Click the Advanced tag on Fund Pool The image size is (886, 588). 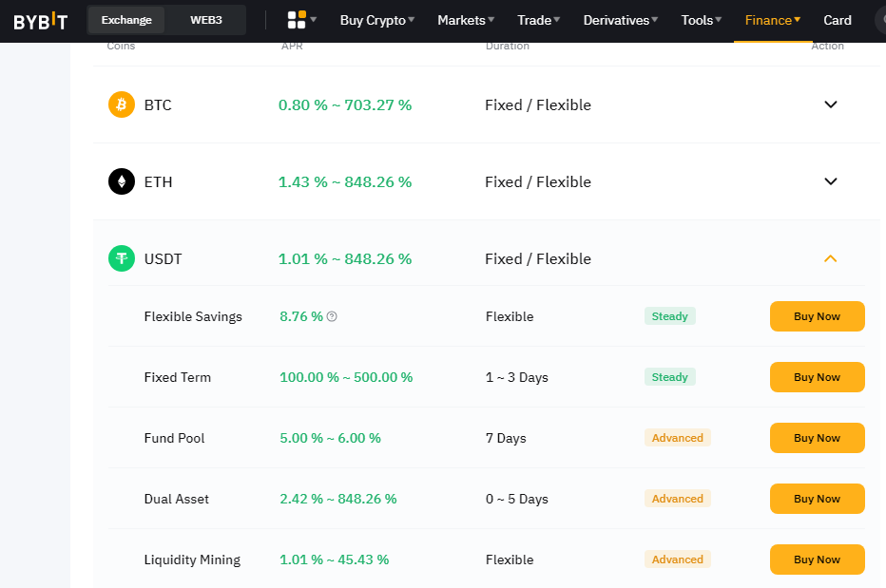click(678, 438)
